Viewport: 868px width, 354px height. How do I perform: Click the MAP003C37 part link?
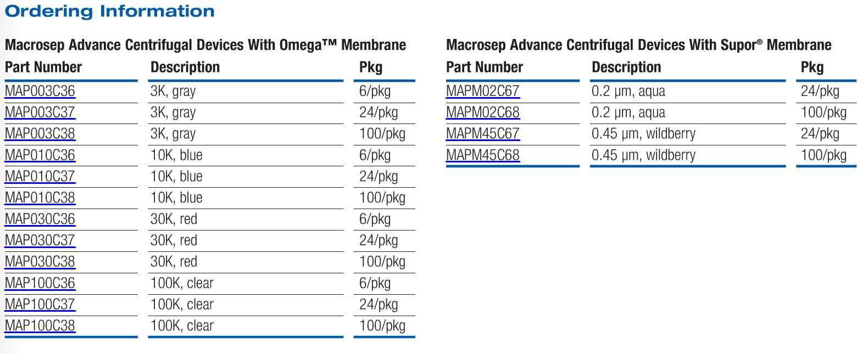tap(40, 113)
